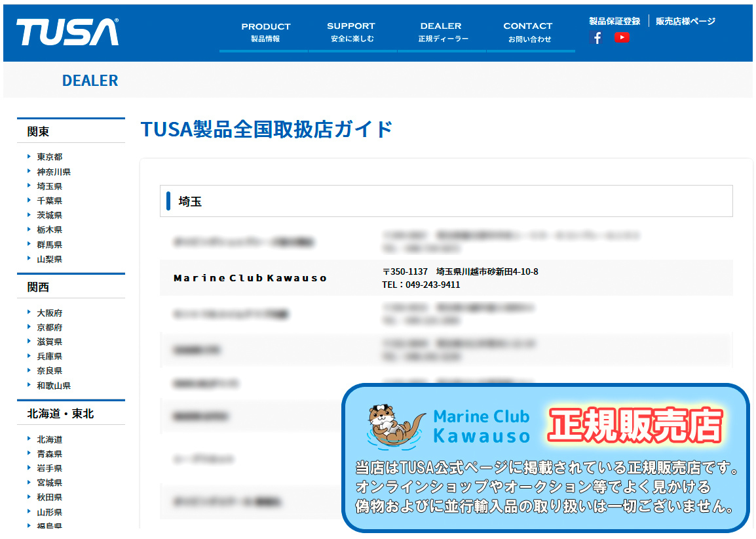Open the TUSA Facebook page icon
This screenshot has height=539, width=756.
click(x=596, y=38)
